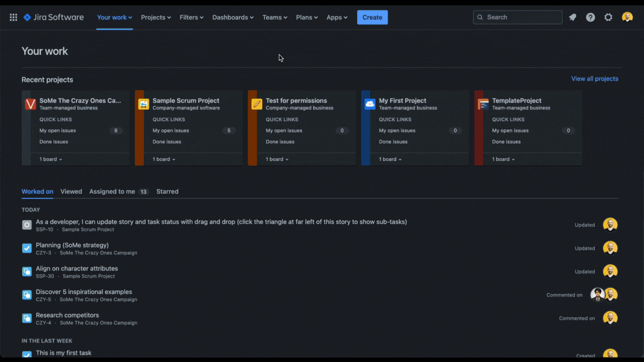Viewport: 644px width, 362px height.
Task: Click the dark-haired avatar on Discover 5 inspirational examples row
Action: tap(597, 295)
